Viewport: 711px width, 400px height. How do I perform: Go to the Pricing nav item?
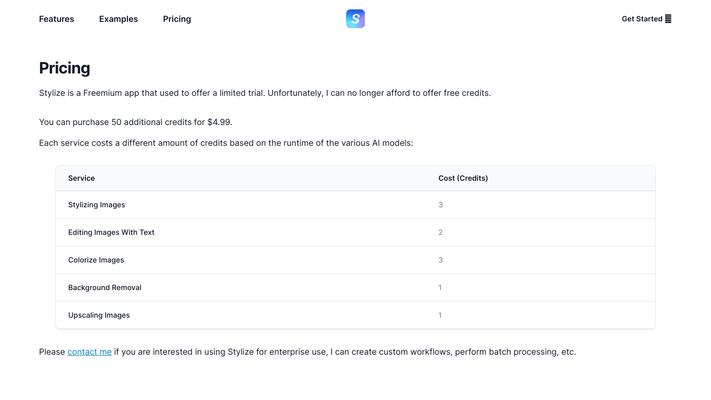tap(177, 19)
